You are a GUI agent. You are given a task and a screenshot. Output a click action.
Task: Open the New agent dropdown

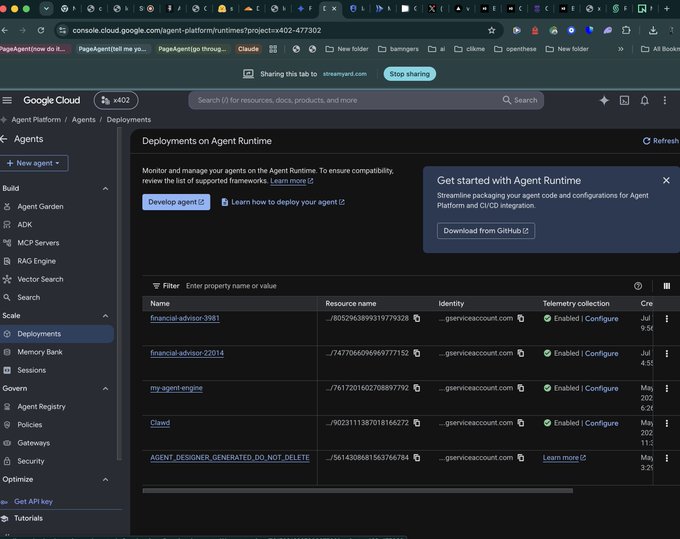point(34,163)
